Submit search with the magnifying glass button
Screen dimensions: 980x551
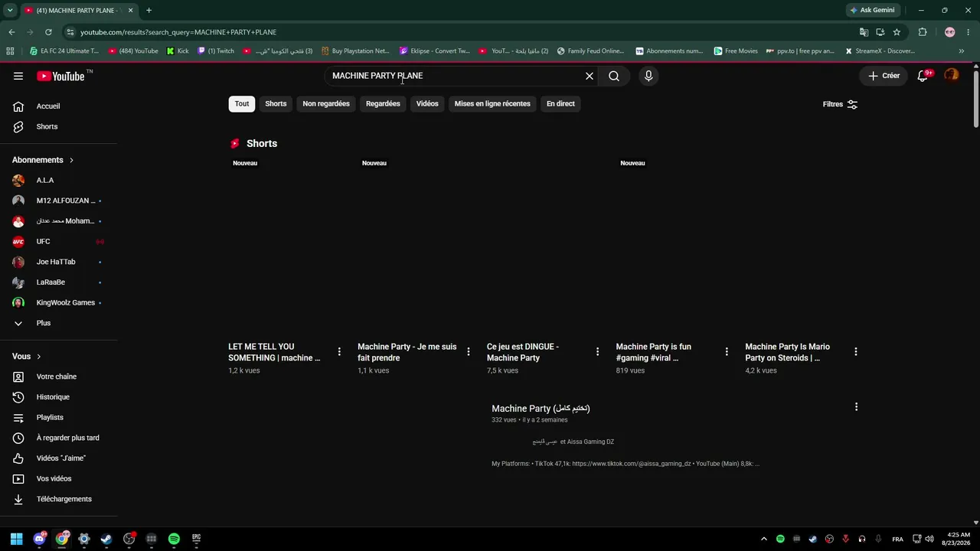(x=614, y=76)
